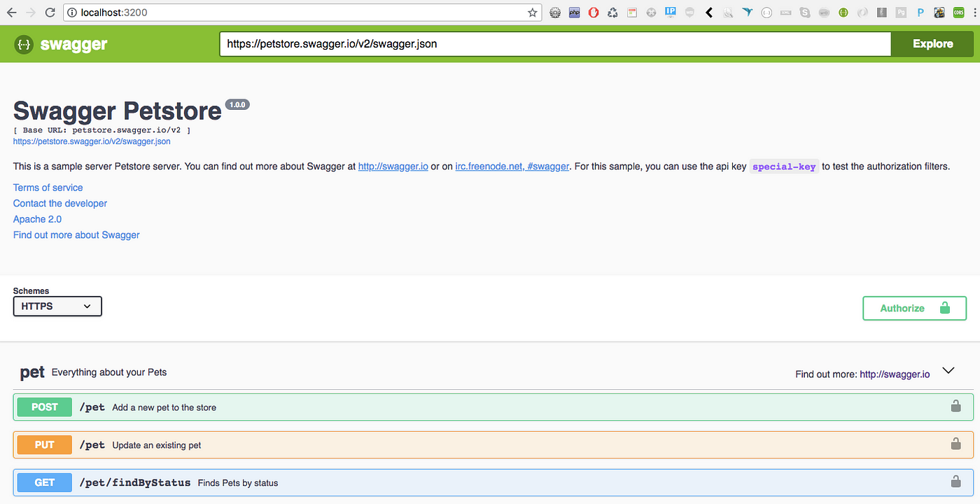
Task: Click the blue letter P extension icon
Action: point(920,13)
